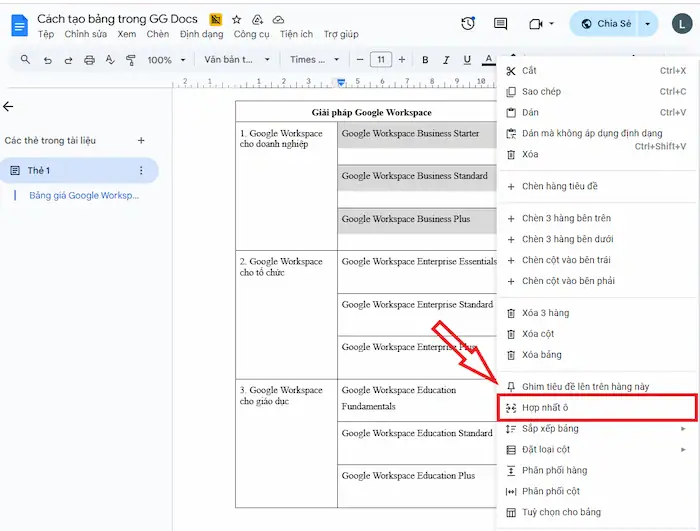700x531 pixels.
Task: Open the comments panel icon
Action: click(501, 23)
